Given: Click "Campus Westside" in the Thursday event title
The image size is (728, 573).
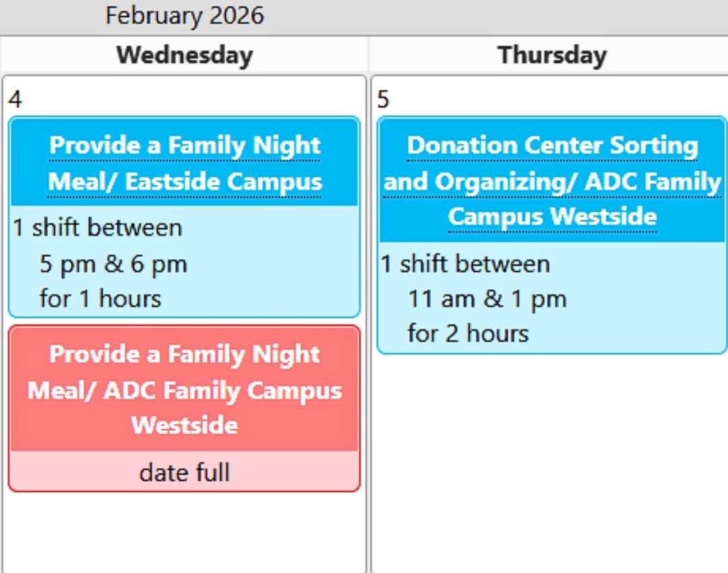Looking at the screenshot, I should tap(552, 216).
